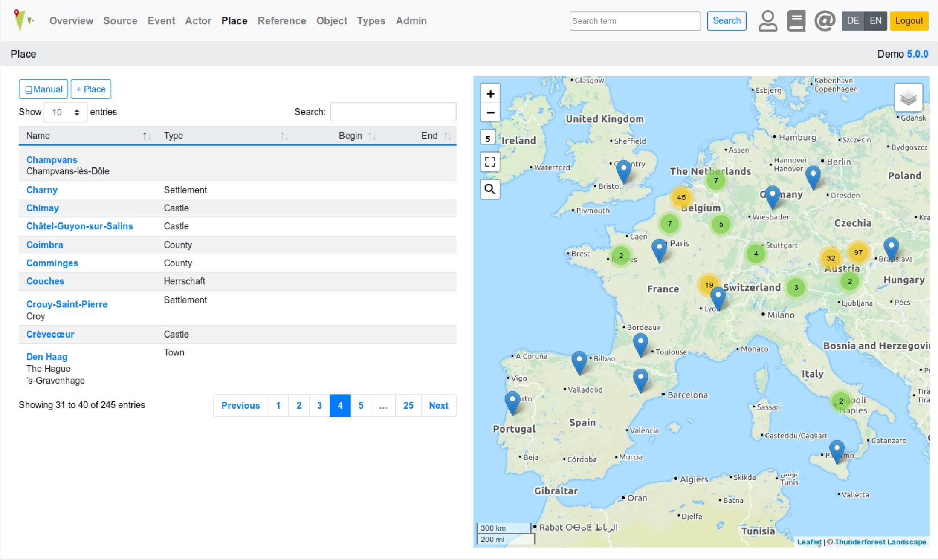Viewport: 938px width, 560px height.
Task: Switch language to EN
Action: coord(875,21)
